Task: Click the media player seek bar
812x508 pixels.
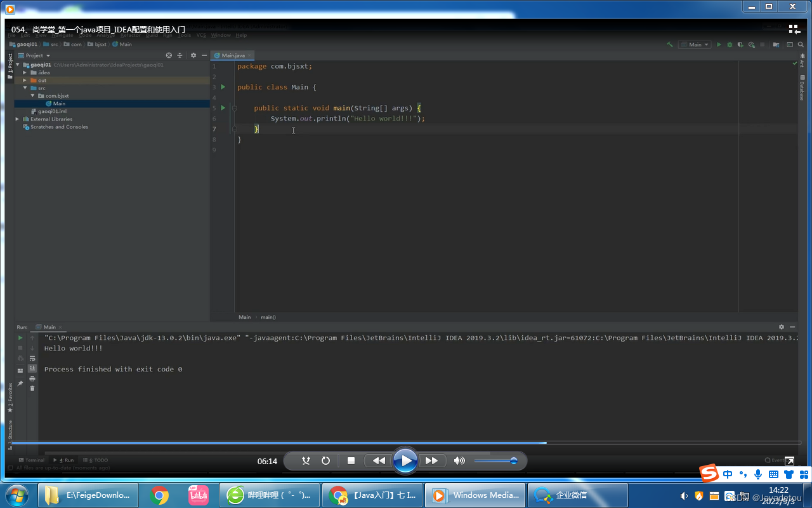Action: click(406, 443)
